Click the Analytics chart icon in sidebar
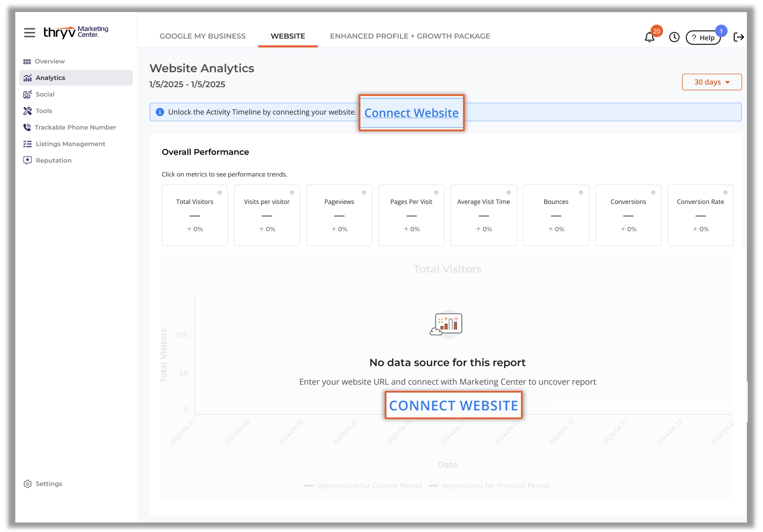The width and height of the screenshot is (763, 532). [28, 78]
